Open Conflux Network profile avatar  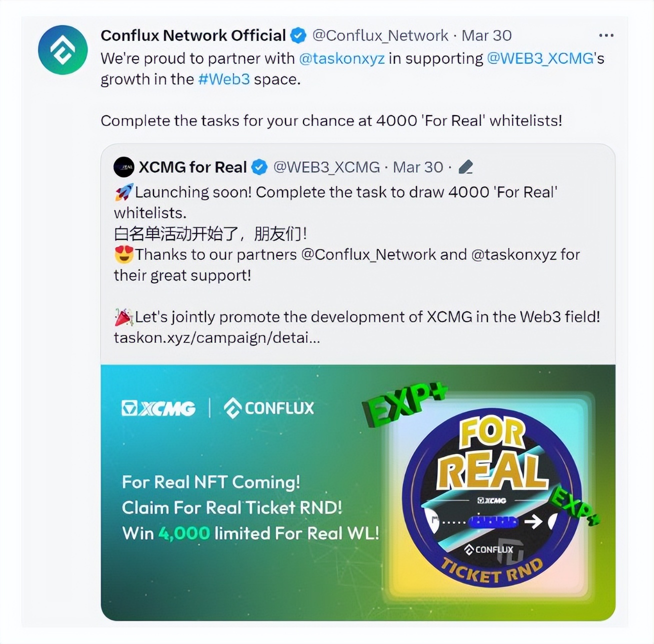coord(63,50)
